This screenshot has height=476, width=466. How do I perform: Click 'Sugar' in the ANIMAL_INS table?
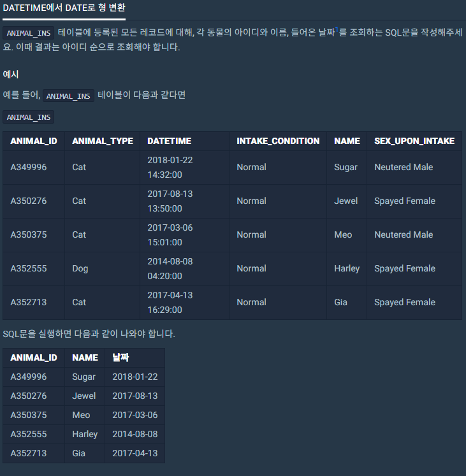[x=346, y=168]
